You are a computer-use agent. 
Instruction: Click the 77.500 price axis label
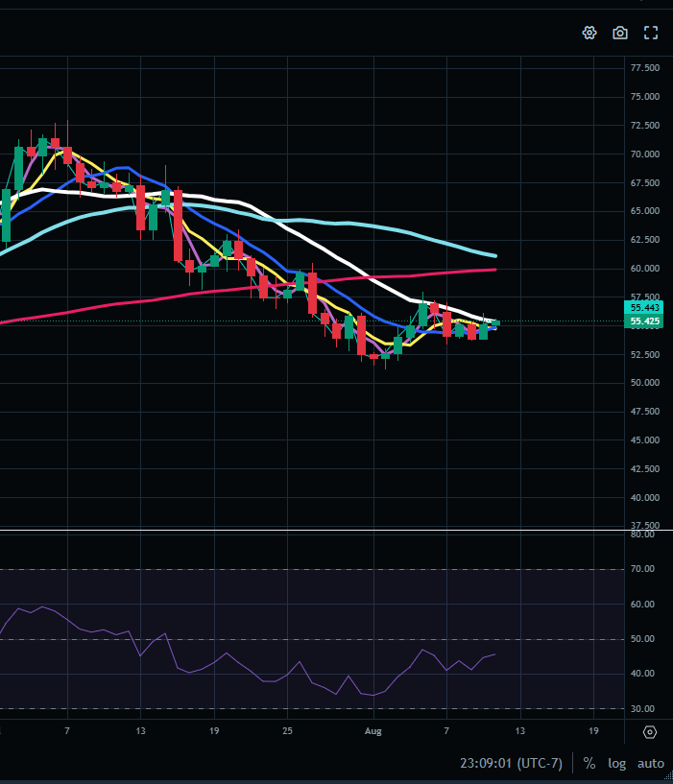[645, 68]
